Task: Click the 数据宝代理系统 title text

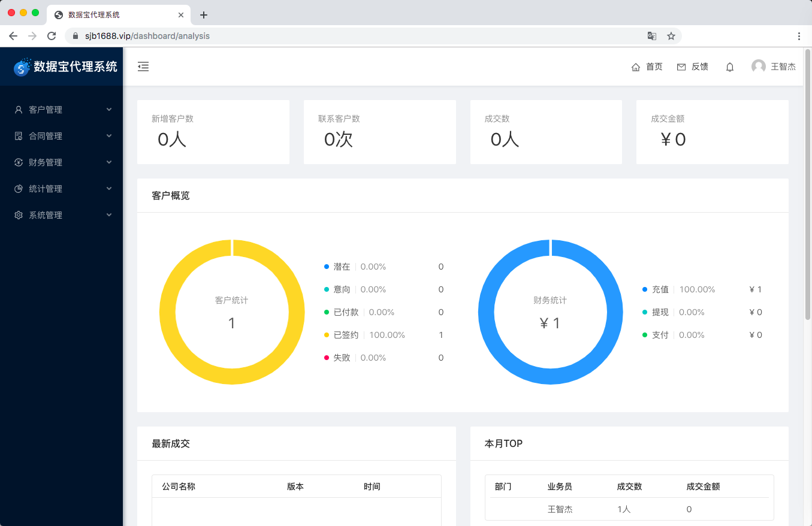Action: point(76,67)
